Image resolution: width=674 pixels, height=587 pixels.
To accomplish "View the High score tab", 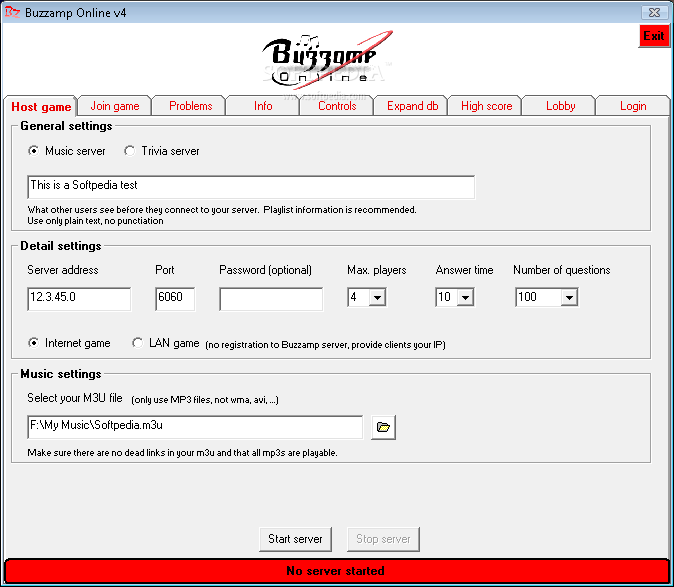I will 486,106.
